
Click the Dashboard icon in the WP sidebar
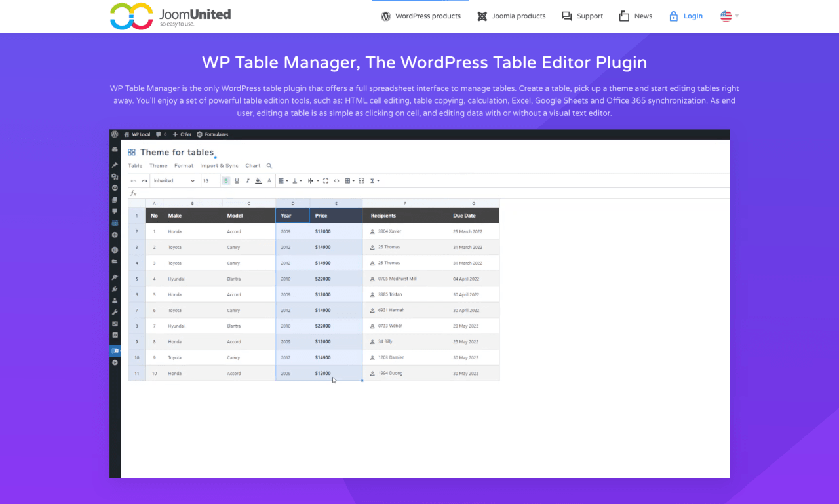pos(115,149)
